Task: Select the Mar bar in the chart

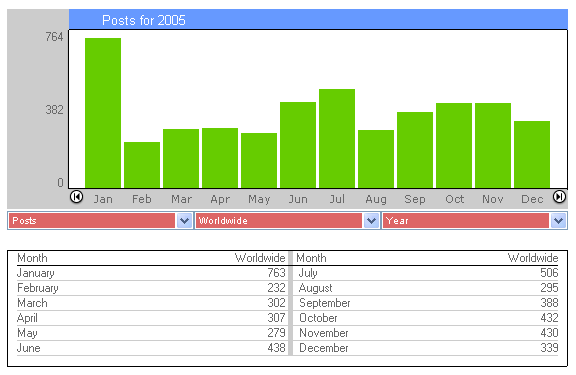Action: [181, 158]
